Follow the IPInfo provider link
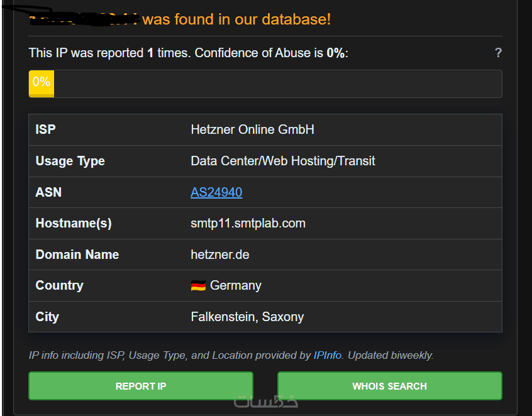This screenshot has height=416, width=532. [x=327, y=355]
